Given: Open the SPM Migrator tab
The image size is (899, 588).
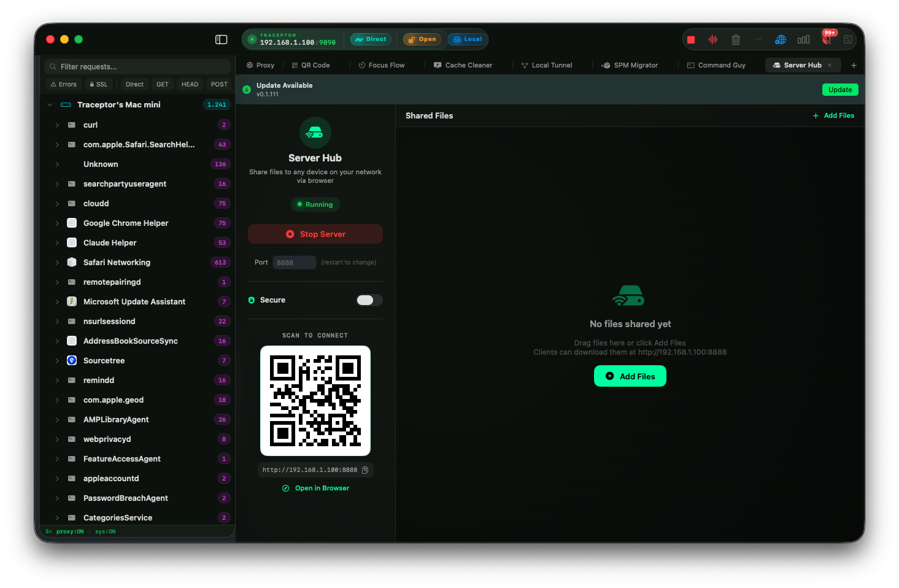Looking at the screenshot, I should pyautogui.click(x=630, y=65).
